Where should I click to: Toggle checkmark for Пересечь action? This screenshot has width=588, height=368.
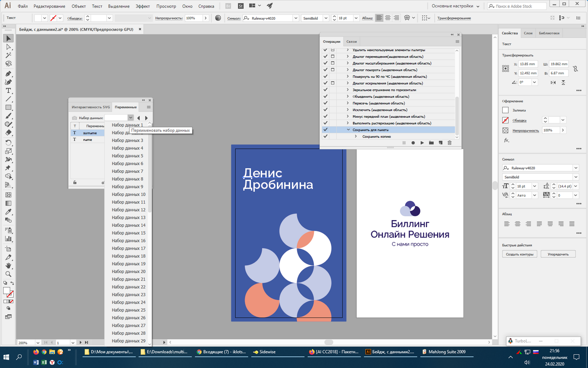325,103
